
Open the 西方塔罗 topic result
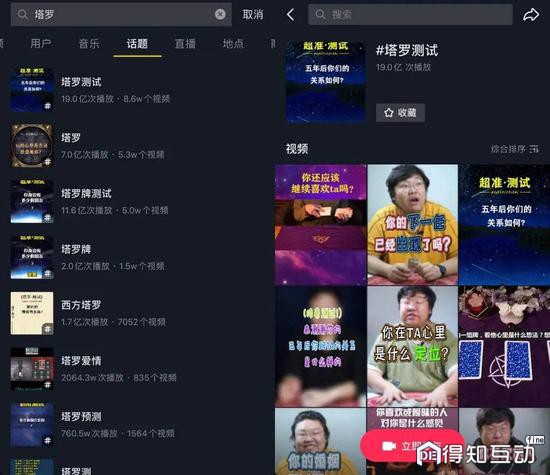(x=137, y=313)
